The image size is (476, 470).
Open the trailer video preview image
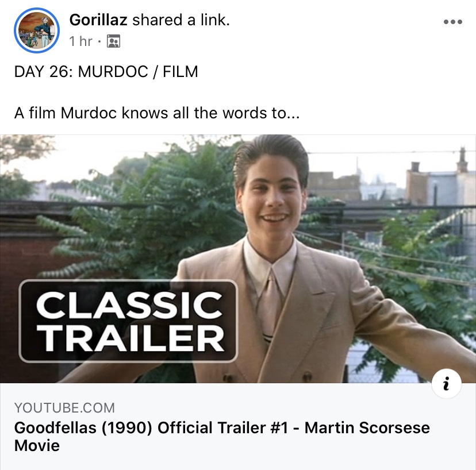pos(238,259)
